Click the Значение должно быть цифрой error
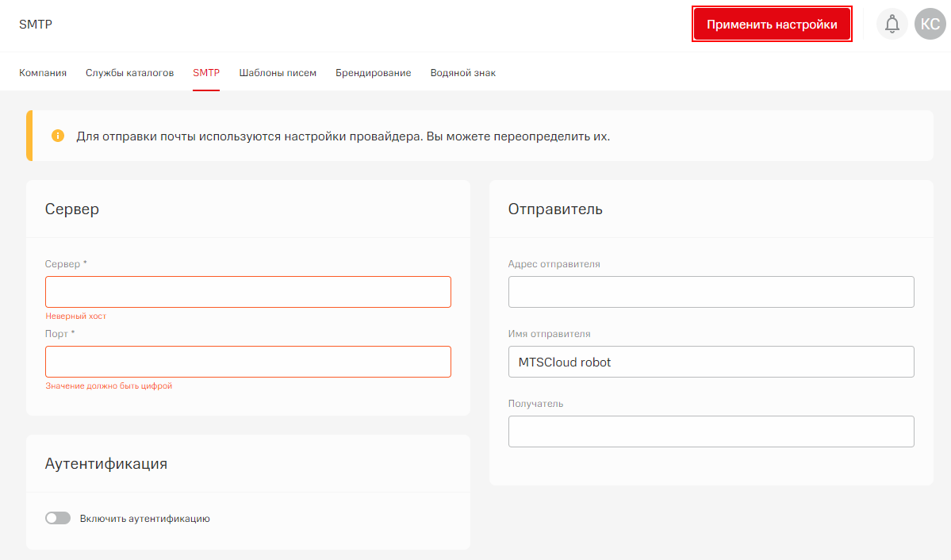This screenshot has width=951, height=560. point(109,386)
